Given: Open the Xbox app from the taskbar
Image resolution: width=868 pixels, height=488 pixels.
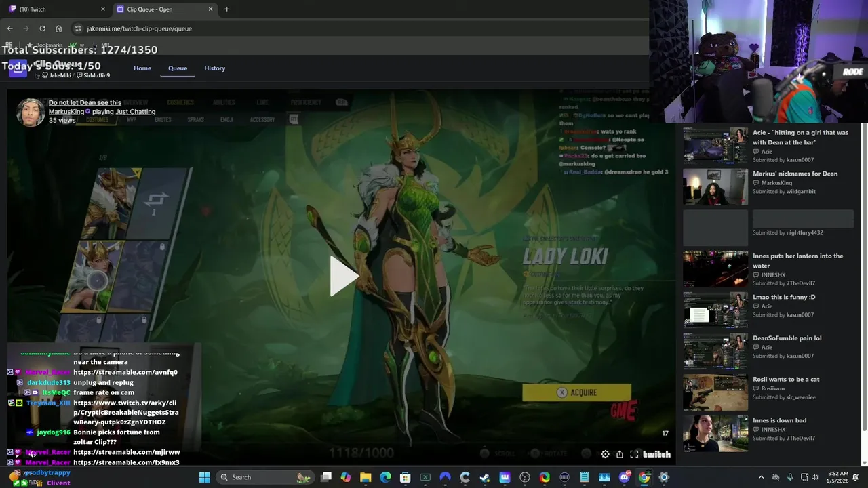Looking at the screenshot, I should (x=425, y=477).
